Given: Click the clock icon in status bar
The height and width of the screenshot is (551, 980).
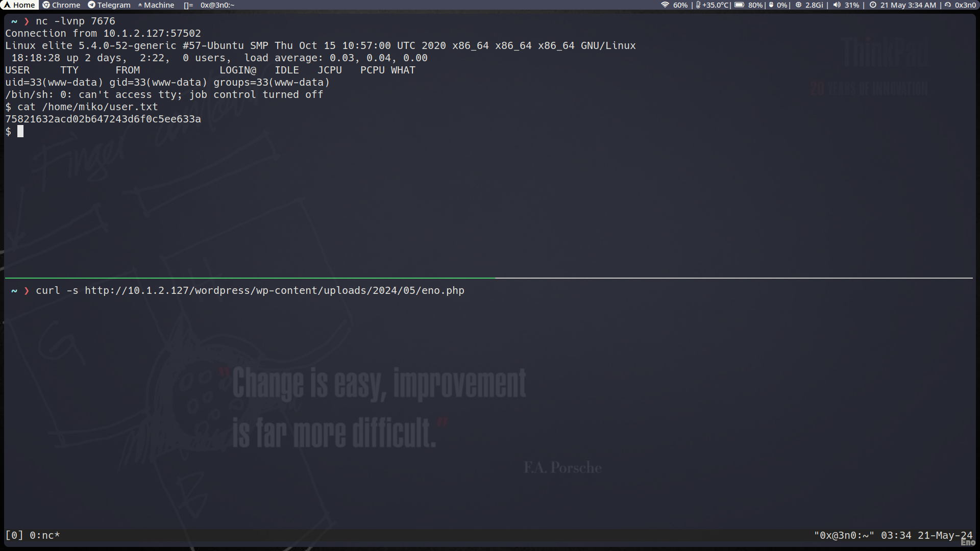Looking at the screenshot, I should pos(873,5).
